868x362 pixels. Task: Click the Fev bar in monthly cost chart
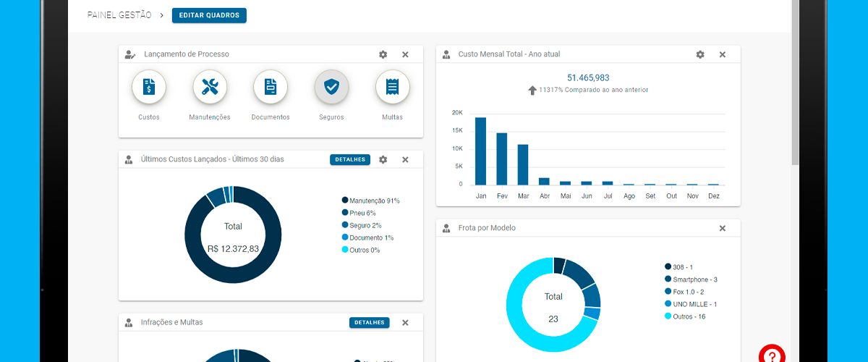coord(501,159)
